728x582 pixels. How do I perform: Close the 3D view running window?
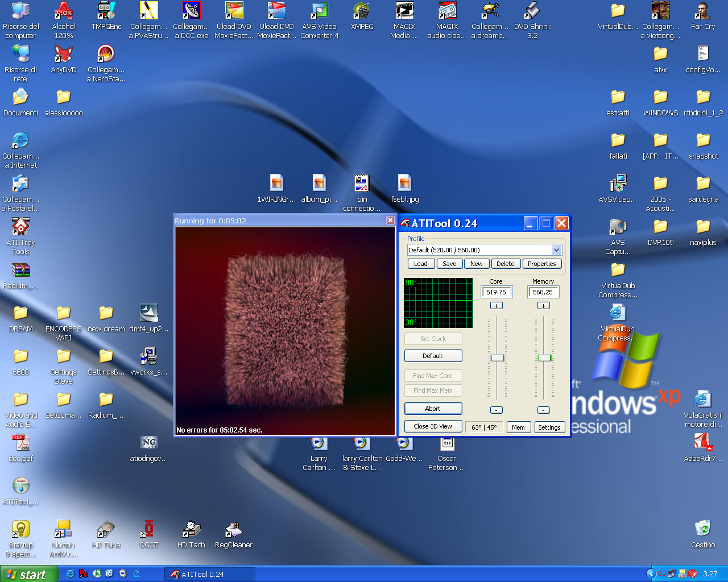390,221
